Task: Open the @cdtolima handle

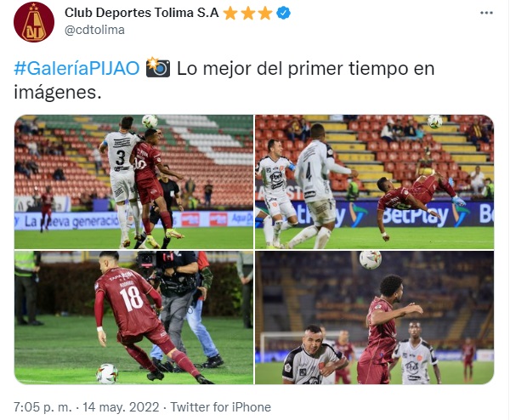Action: point(94,30)
